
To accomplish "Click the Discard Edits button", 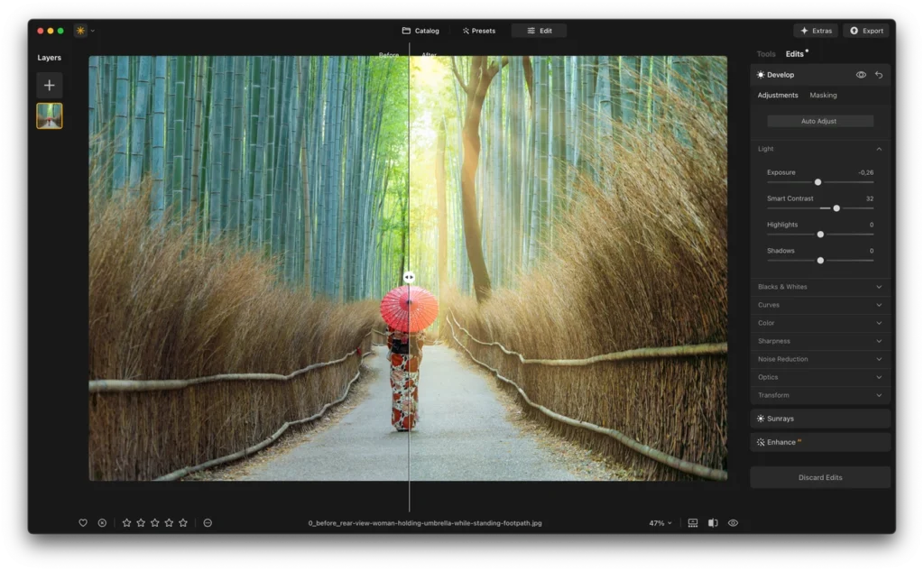I will [x=819, y=477].
